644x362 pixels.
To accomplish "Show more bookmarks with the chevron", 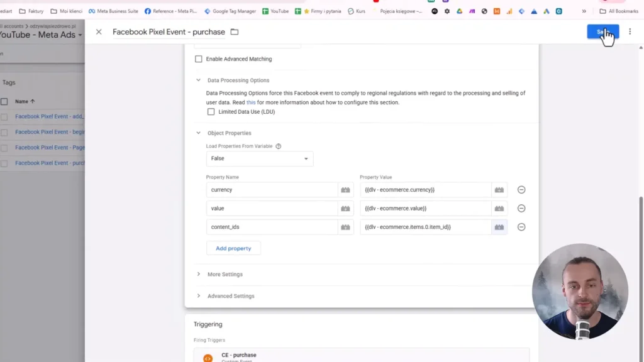I will point(584,11).
